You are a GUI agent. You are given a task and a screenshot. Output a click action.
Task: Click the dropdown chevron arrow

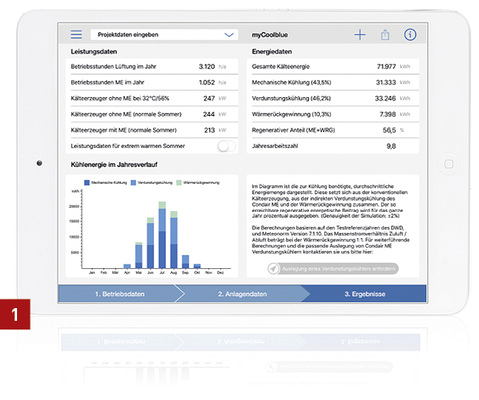tap(229, 35)
